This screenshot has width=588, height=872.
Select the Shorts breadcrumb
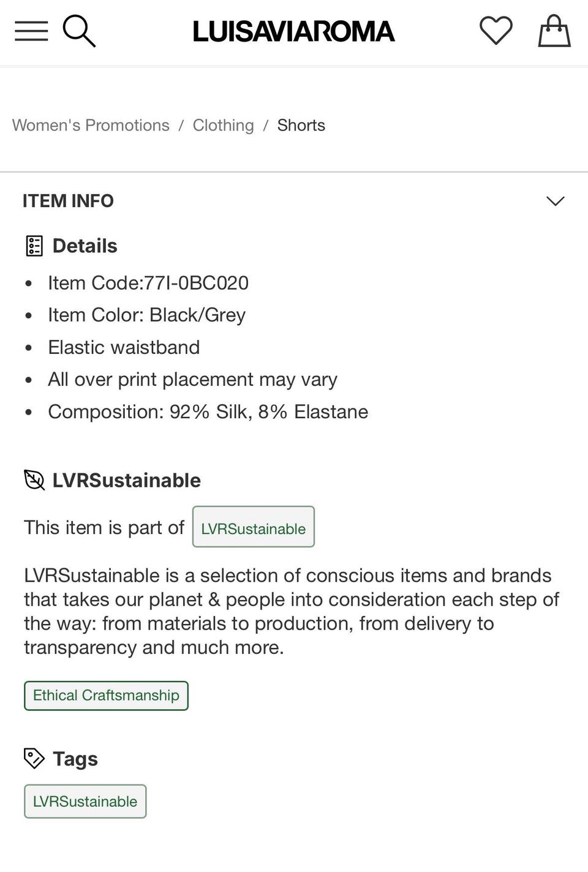pyautogui.click(x=301, y=125)
